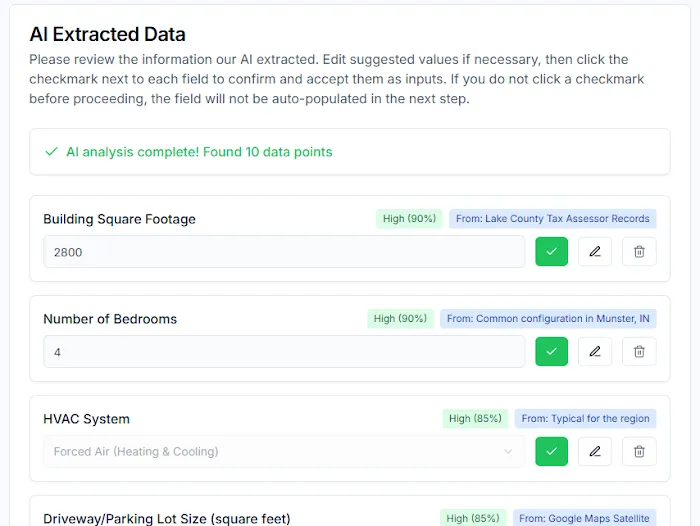Viewport: 700px width, 526px height.
Task: Accept Number of Bedrooms with green checkmark
Action: (551, 351)
